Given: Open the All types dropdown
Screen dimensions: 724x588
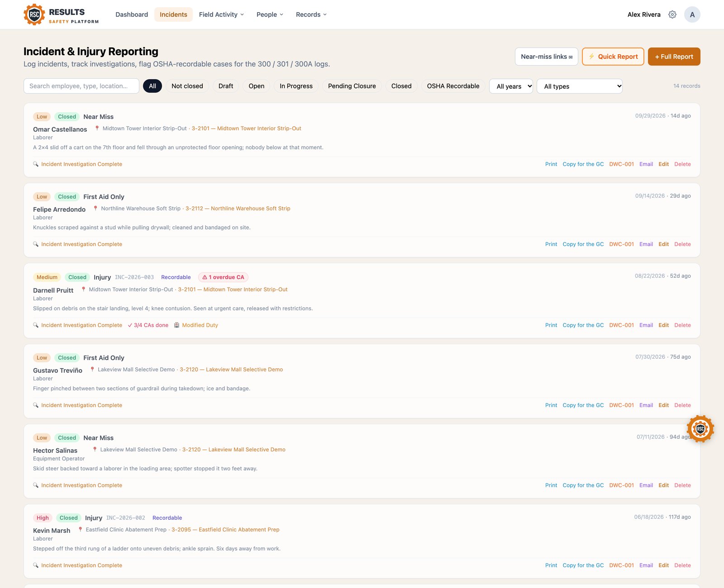Looking at the screenshot, I should [x=579, y=86].
